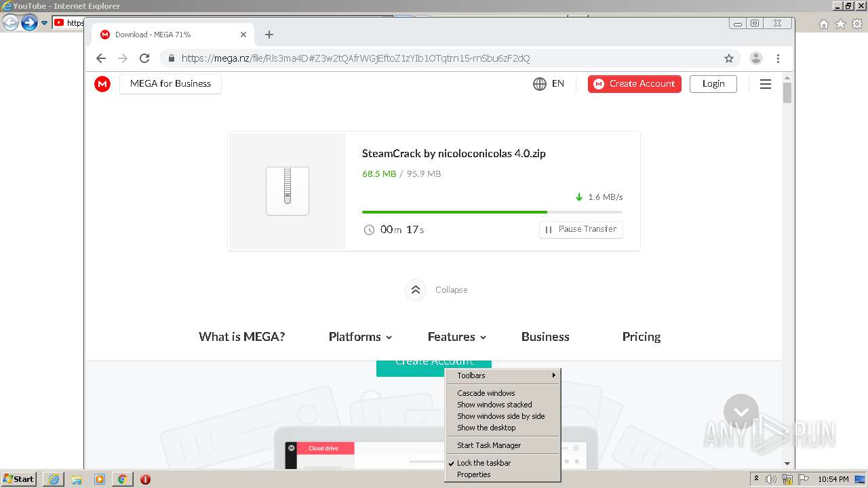Viewport: 868px width, 488px height.
Task: Open What is MEGA? link
Action: (242, 337)
